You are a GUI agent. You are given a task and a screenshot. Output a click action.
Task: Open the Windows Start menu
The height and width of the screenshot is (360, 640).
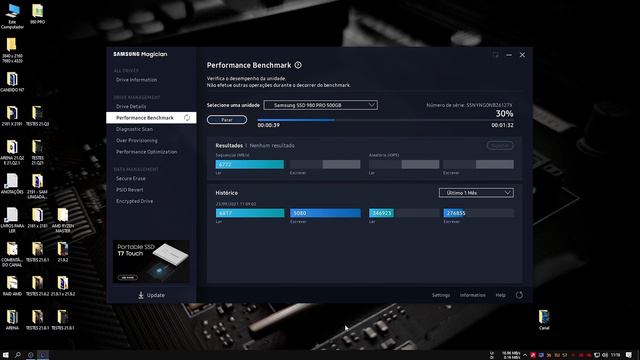[6, 355]
